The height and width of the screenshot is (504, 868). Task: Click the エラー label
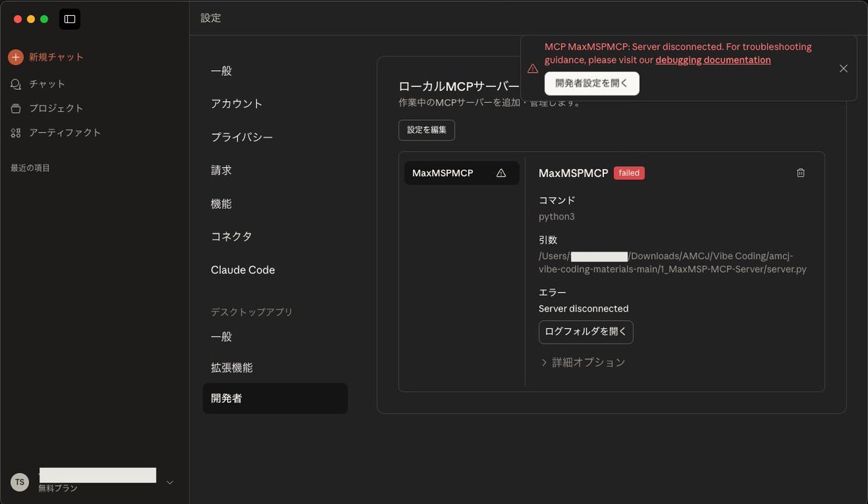click(x=553, y=292)
